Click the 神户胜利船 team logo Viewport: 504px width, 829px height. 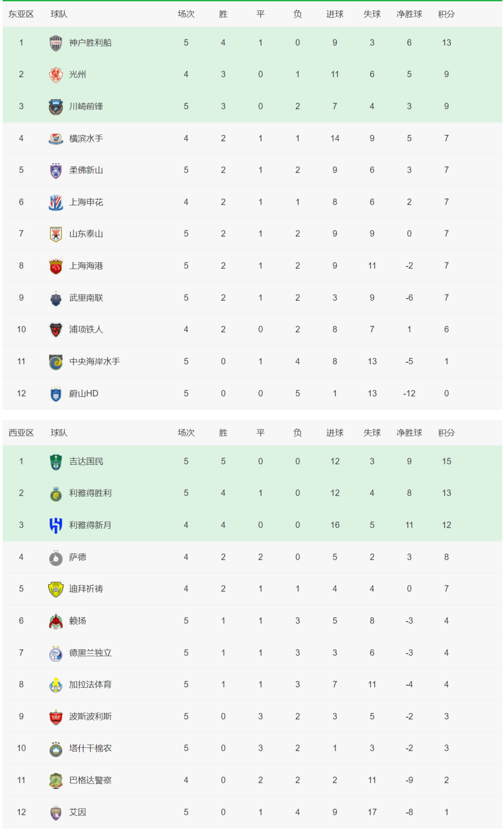click(x=56, y=43)
